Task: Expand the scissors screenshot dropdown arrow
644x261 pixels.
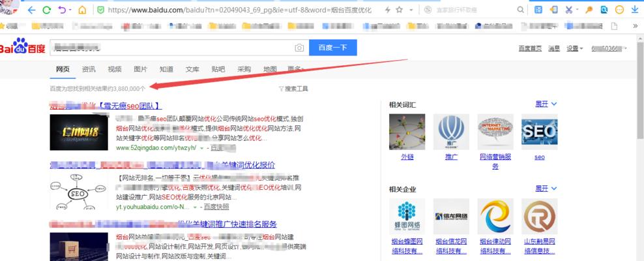Action: pyautogui.click(x=577, y=10)
